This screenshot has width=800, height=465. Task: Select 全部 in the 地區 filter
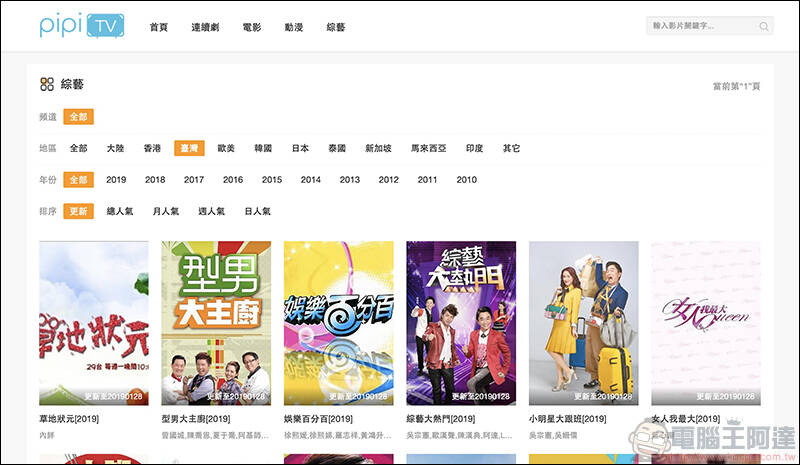(79, 148)
